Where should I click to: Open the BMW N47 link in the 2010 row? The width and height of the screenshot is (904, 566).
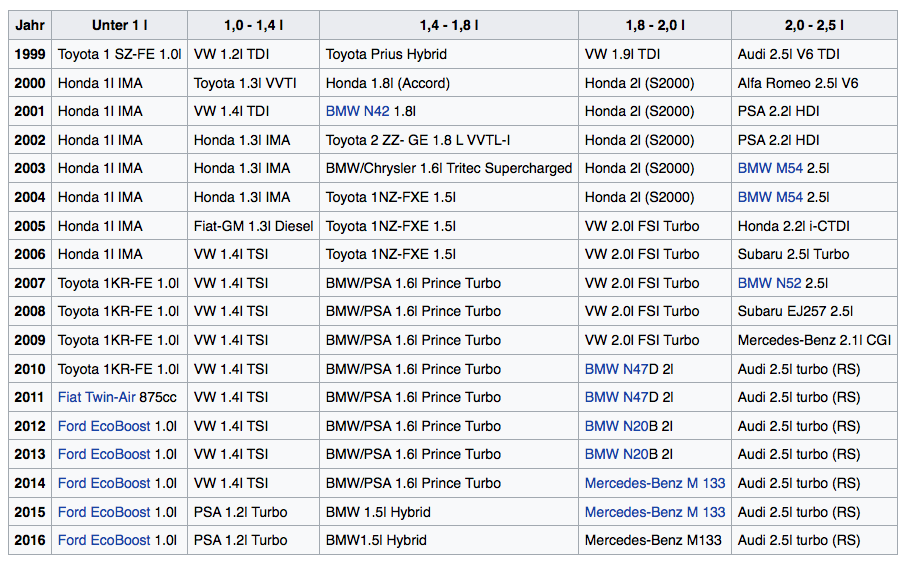tap(617, 369)
